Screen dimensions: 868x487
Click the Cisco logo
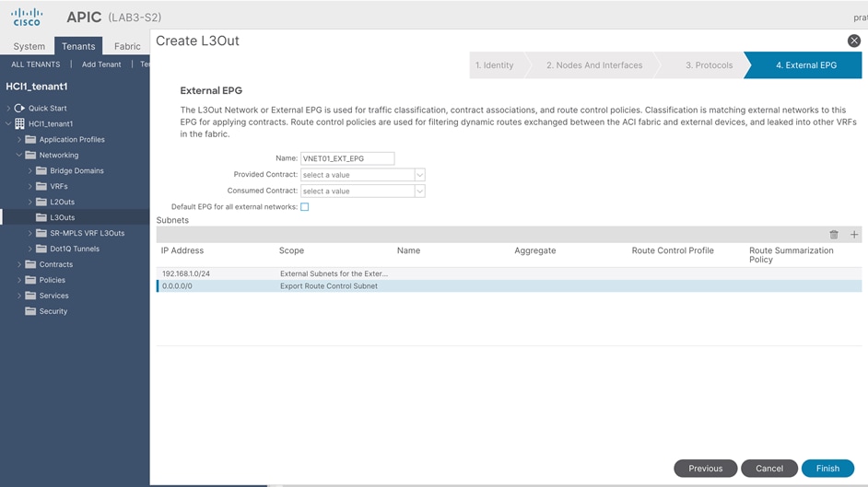pos(27,17)
